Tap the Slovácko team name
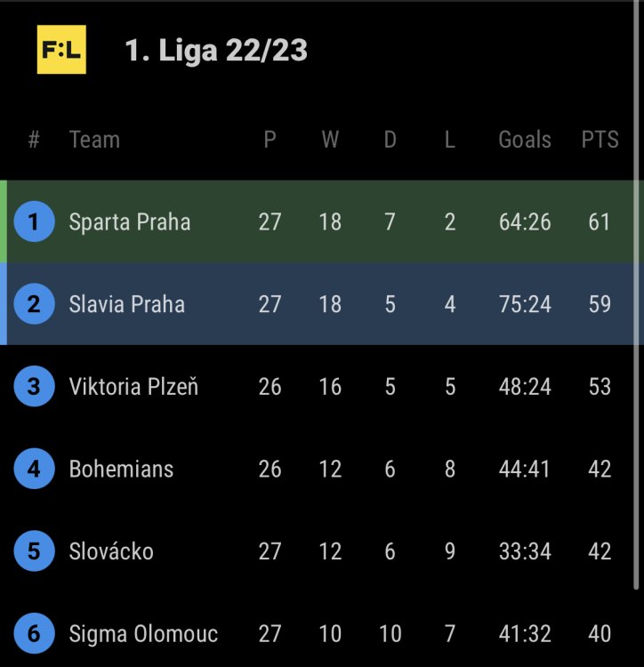 (111, 551)
